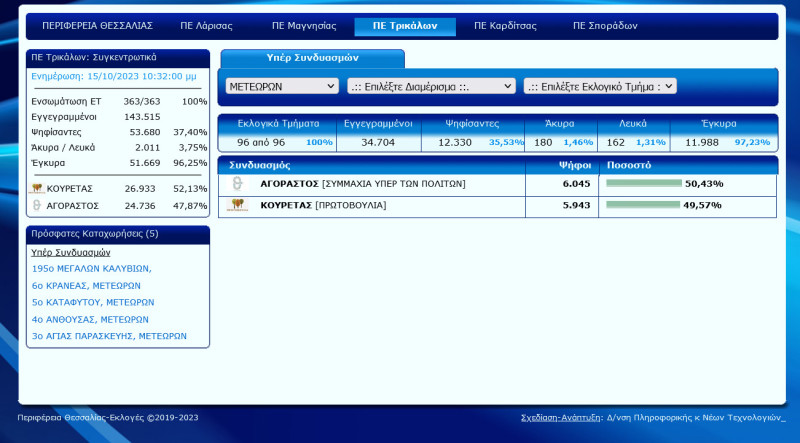Expand the 'Επιλέξτε Διαμέρισμα' dropdown
The width and height of the screenshot is (800, 443).
pos(431,86)
